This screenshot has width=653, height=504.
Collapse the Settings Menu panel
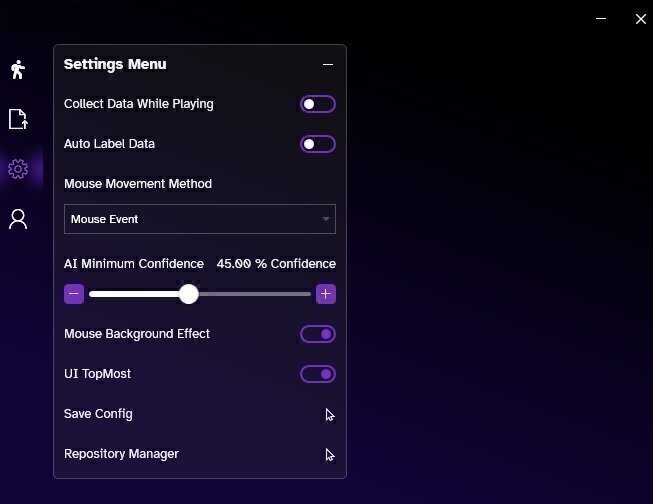[x=328, y=64]
